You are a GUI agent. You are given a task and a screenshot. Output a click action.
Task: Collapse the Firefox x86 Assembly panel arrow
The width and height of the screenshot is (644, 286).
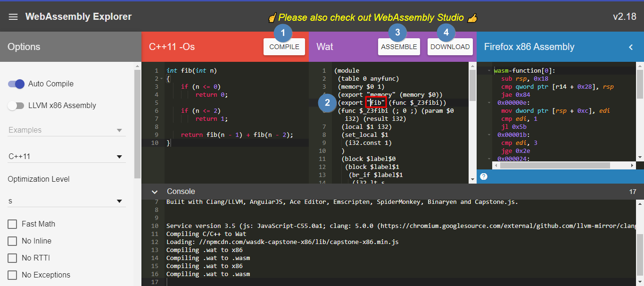coord(631,47)
